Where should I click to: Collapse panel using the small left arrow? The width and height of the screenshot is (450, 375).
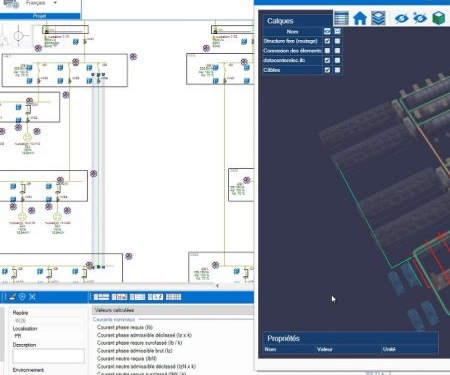[x=217, y=286]
